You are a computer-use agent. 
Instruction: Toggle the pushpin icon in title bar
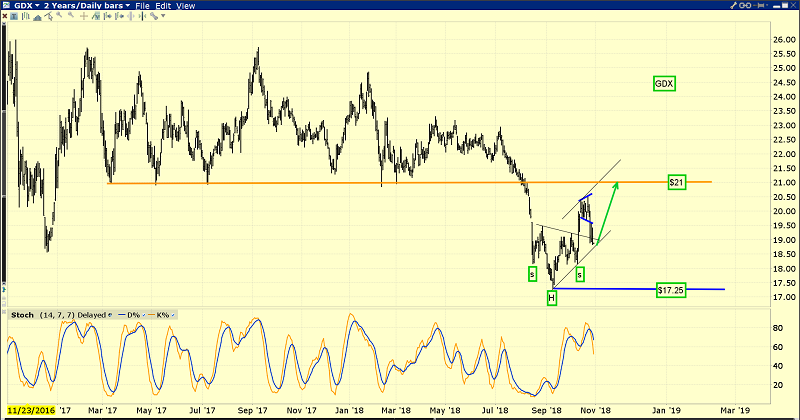click(x=759, y=5)
